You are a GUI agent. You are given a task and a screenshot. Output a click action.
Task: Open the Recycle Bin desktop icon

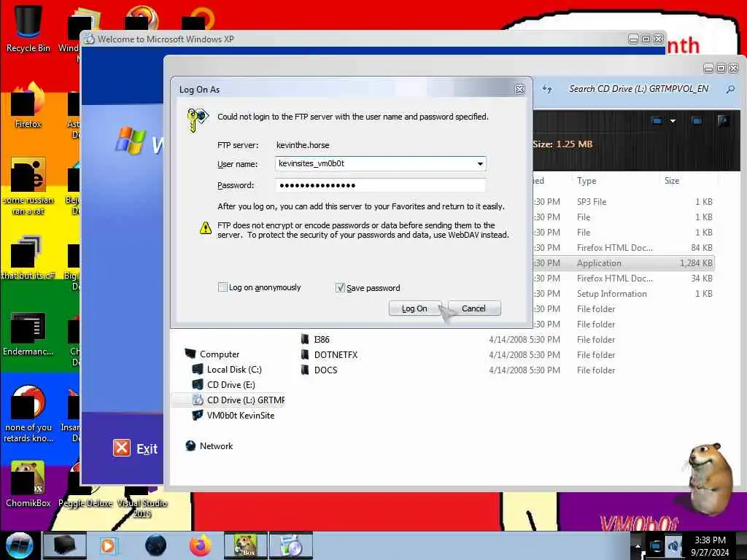pos(28,28)
